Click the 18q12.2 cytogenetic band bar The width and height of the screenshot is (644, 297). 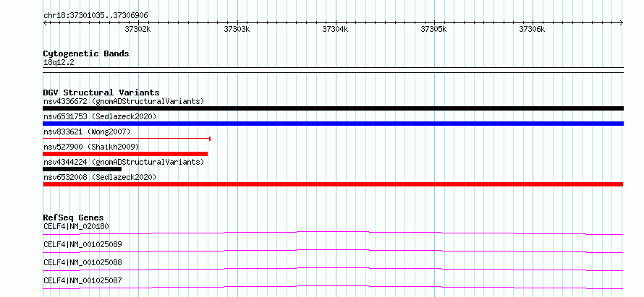333,70
